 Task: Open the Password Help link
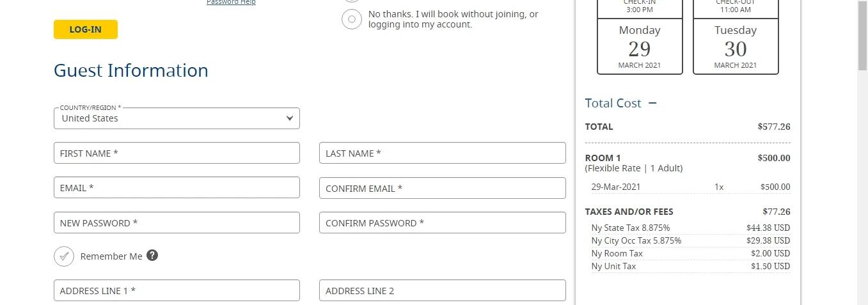[x=231, y=3]
